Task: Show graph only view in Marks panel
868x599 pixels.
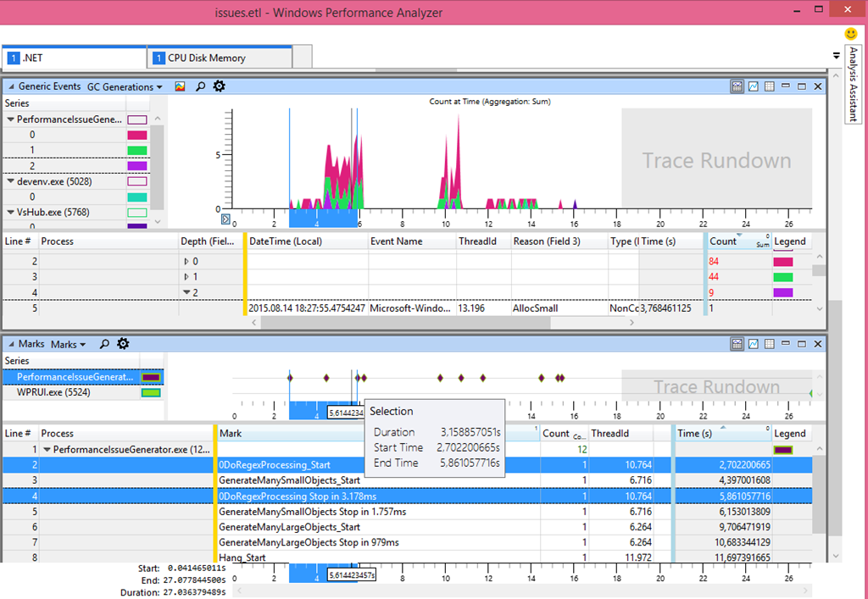Action: [x=754, y=344]
